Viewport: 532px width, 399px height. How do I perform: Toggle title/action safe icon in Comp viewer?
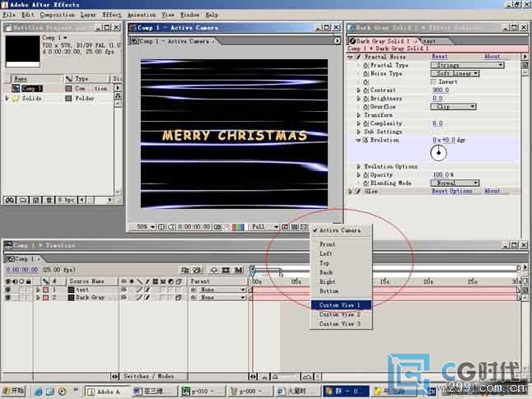pos(161,227)
